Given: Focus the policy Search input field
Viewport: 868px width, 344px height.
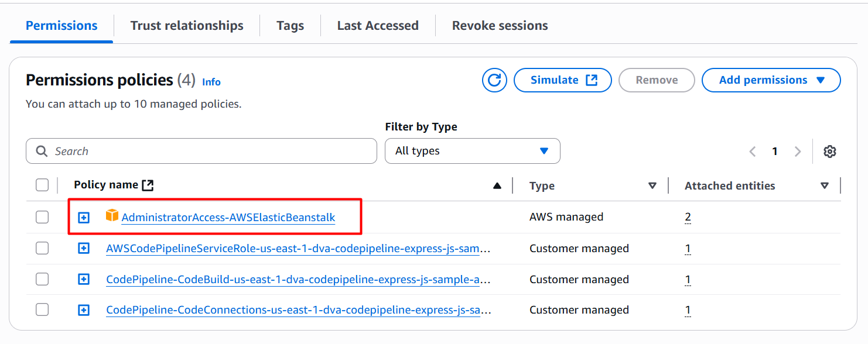Looking at the screenshot, I should pos(201,151).
